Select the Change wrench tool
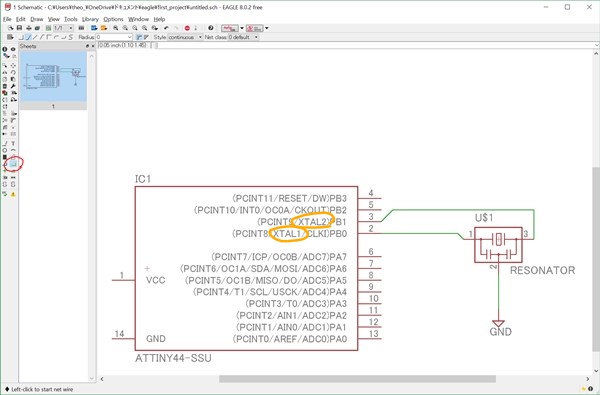The width and height of the screenshot is (600, 395). click(13, 86)
